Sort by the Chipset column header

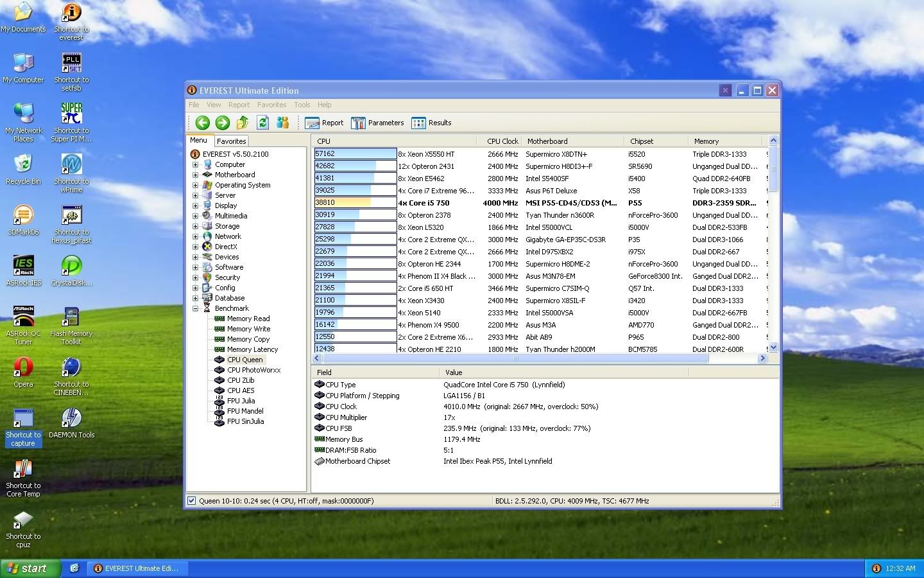(656, 141)
